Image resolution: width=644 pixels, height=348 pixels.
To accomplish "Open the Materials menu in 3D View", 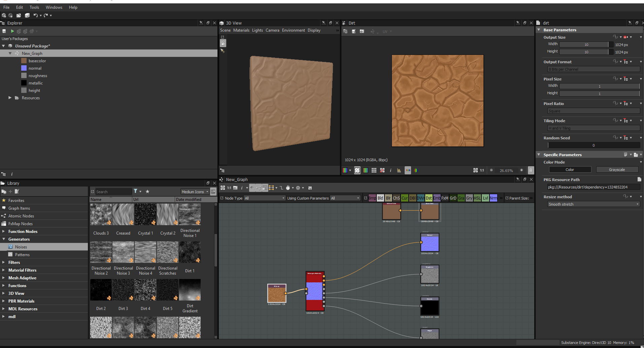I will point(241,30).
